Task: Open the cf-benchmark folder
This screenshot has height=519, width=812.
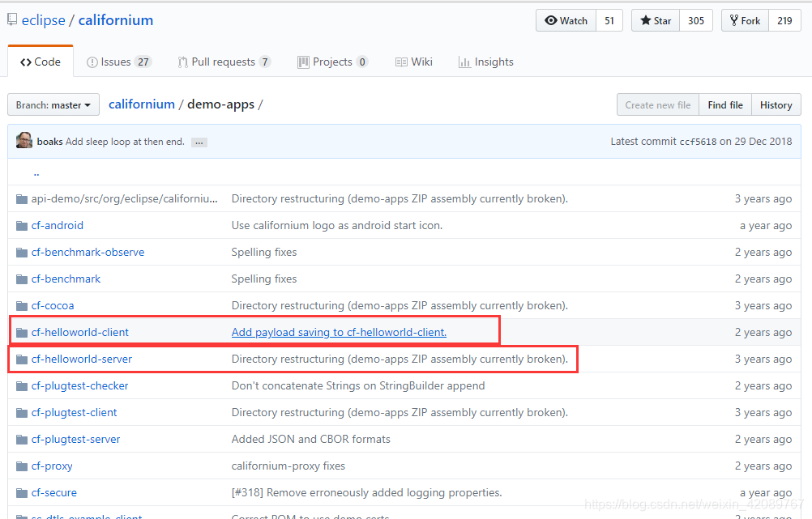Action: tap(66, 279)
